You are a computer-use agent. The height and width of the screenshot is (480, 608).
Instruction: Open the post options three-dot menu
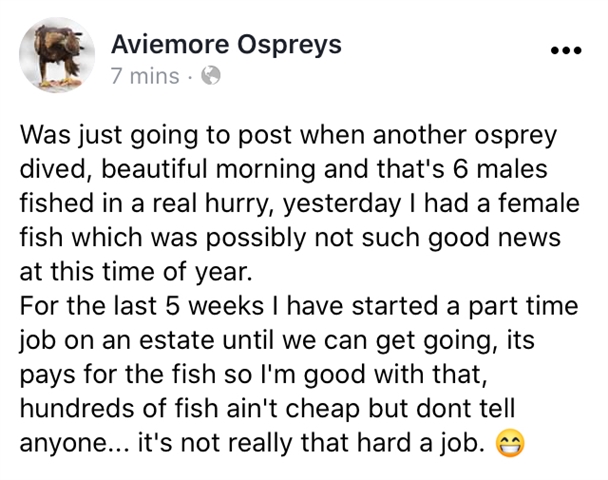pyautogui.click(x=566, y=51)
